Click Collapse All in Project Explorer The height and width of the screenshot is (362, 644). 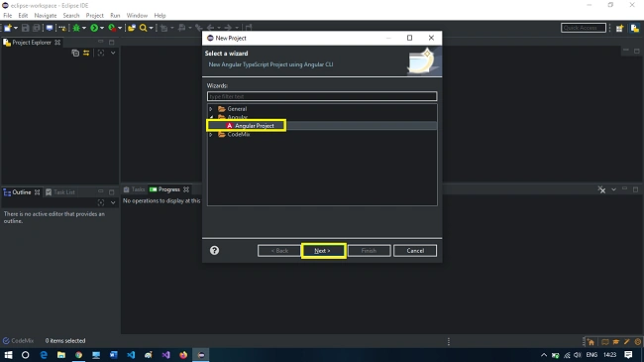coord(75,53)
